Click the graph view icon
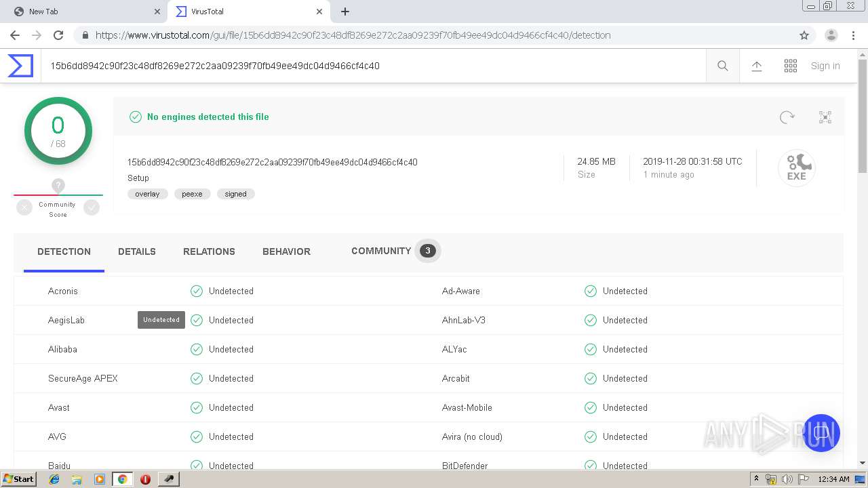This screenshot has width=868, height=488. coord(825,117)
